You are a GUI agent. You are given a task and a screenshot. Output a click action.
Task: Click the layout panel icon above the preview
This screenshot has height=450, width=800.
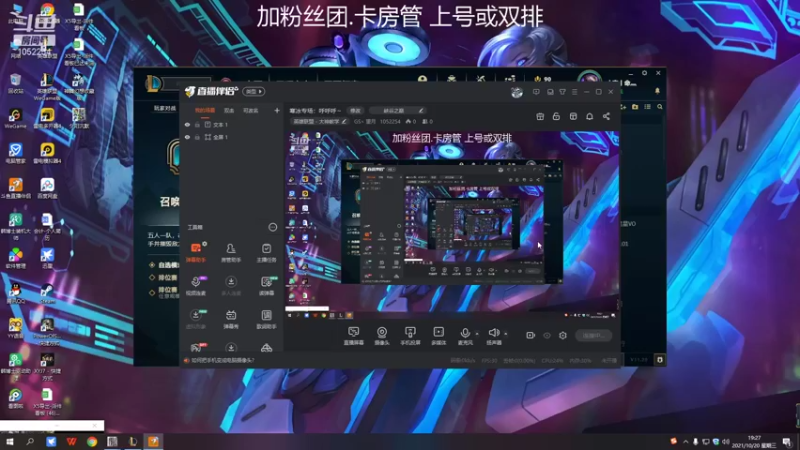573,116
